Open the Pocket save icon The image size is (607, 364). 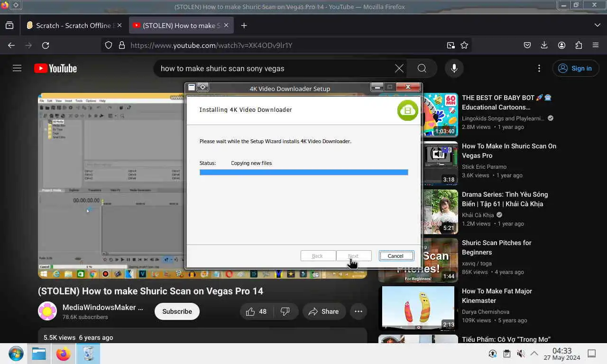pyautogui.click(x=527, y=45)
